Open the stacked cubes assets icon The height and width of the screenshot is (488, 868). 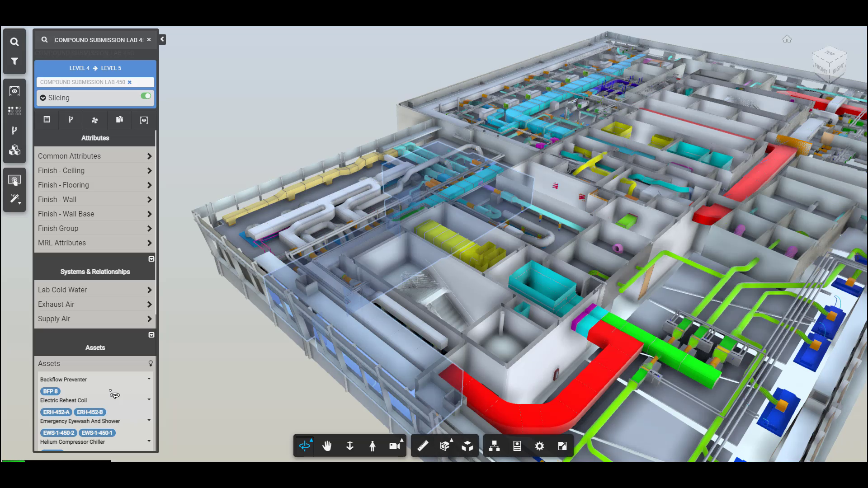coord(14,150)
